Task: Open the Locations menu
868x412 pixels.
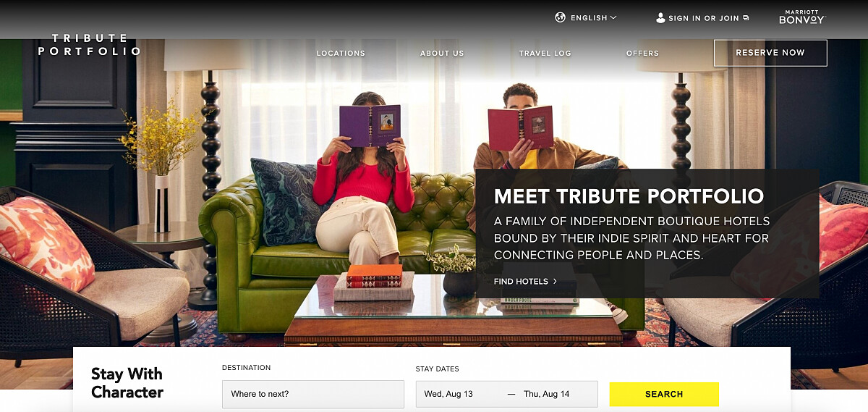Action: pyautogui.click(x=341, y=54)
